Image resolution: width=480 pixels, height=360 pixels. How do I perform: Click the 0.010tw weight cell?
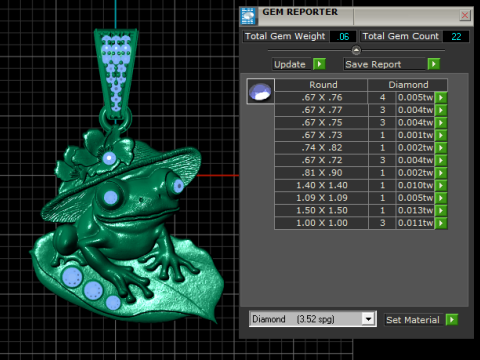(x=415, y=185)
